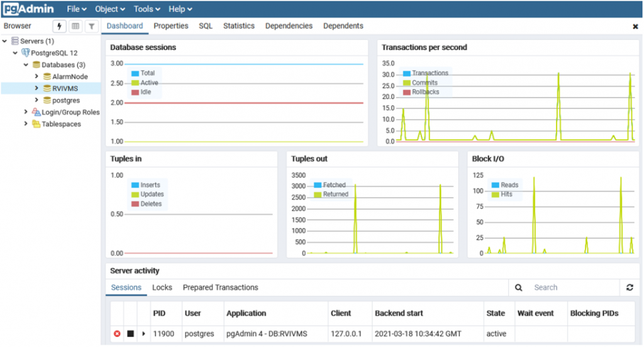Close the dashboard panel with X

(635, 26)
